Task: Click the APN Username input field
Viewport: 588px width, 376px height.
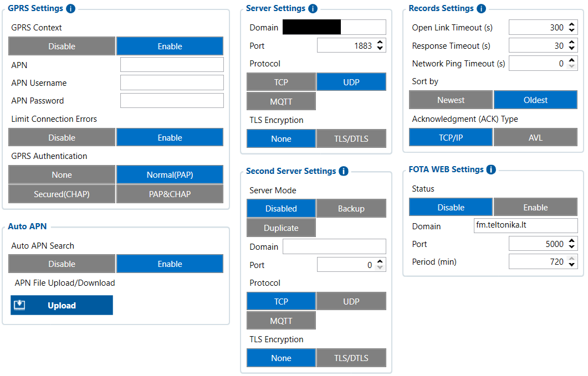Action: (172, 83)
